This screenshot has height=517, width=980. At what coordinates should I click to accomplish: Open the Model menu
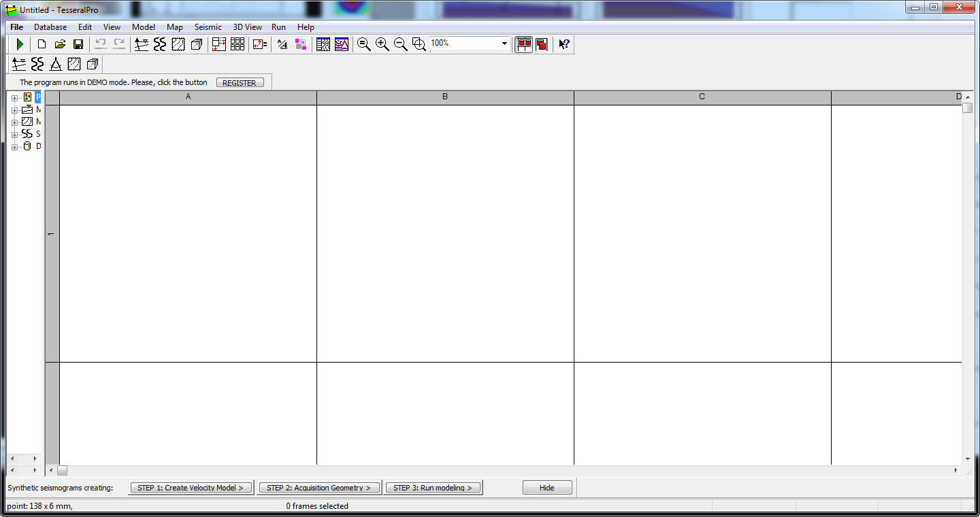point(144,27)
